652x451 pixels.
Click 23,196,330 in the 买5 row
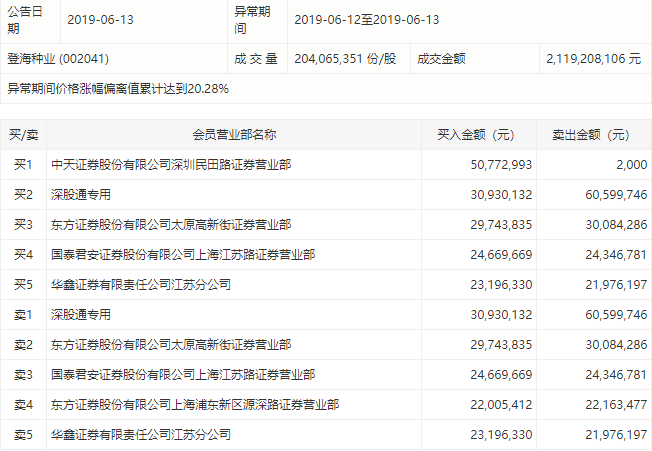(x=501, y=284)
